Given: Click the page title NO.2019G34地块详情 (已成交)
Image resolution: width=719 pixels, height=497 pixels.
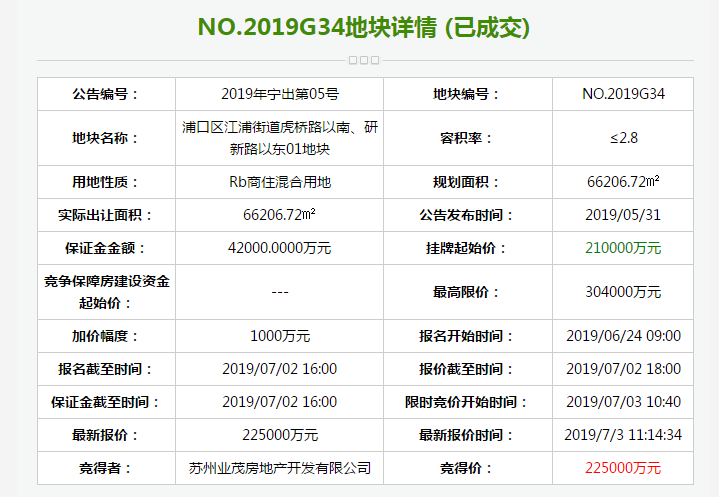Looking at the screenshot, I should [x=364, y=28].
